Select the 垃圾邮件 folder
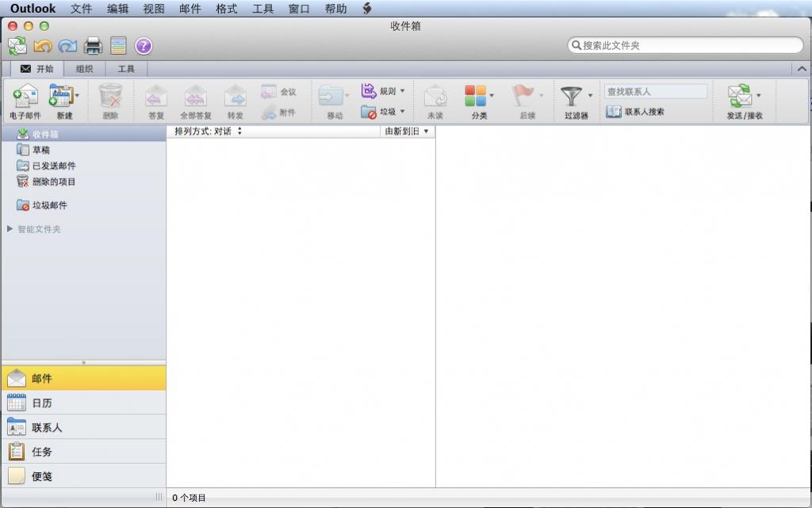Screen dimensions: 812x508 click(x=83, y=205)
